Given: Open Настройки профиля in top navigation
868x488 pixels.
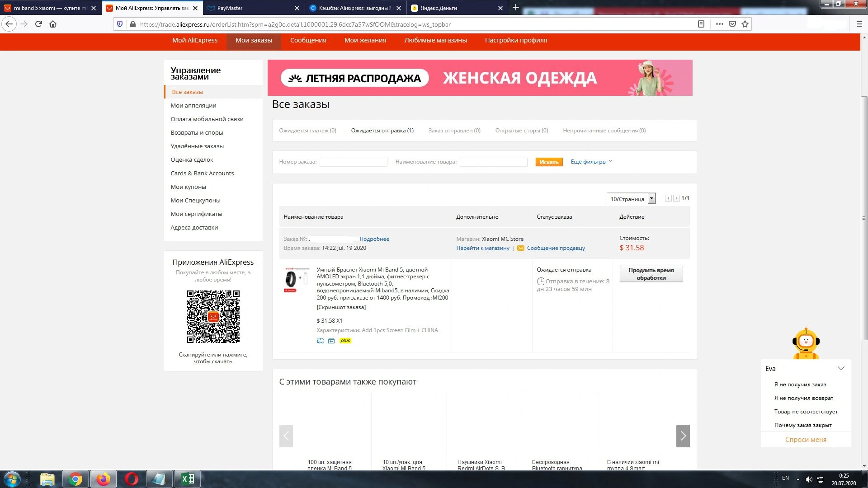Looking at the screenshot, I should click(x=516, y=40).
